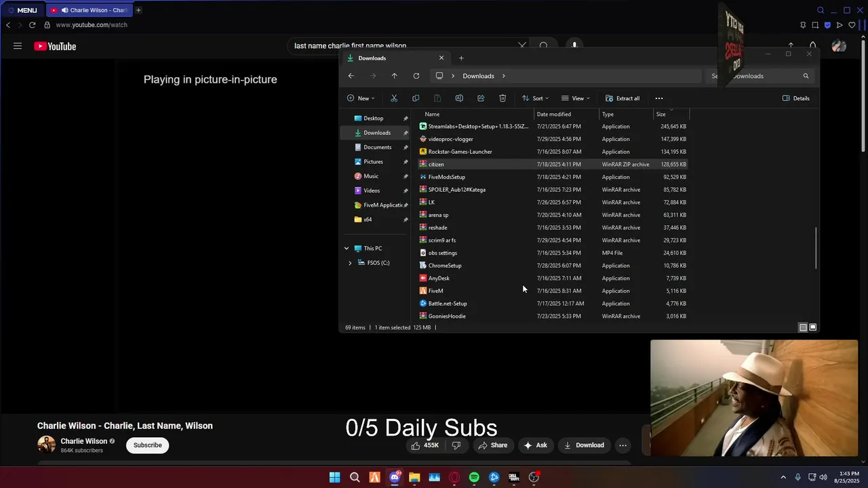Collapse the This PC tree node
868x488 pixels.
pyautogui.click(x=347, y=248)
